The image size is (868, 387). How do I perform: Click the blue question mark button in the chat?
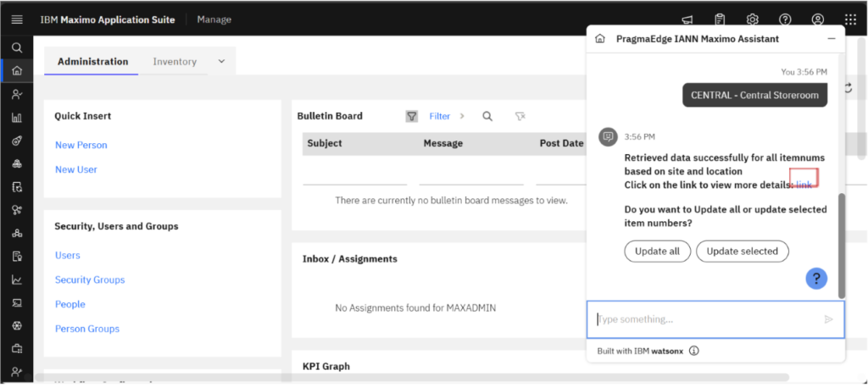tap(816, 278)
